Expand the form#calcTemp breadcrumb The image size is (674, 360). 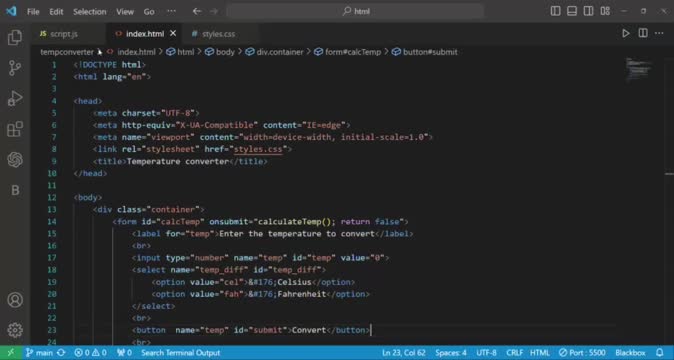[x=348, y=52]
